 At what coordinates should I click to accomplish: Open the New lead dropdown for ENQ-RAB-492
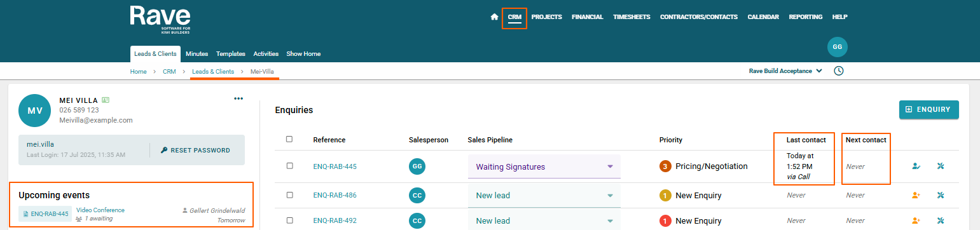pyautogui.click(x=544, y=220)
